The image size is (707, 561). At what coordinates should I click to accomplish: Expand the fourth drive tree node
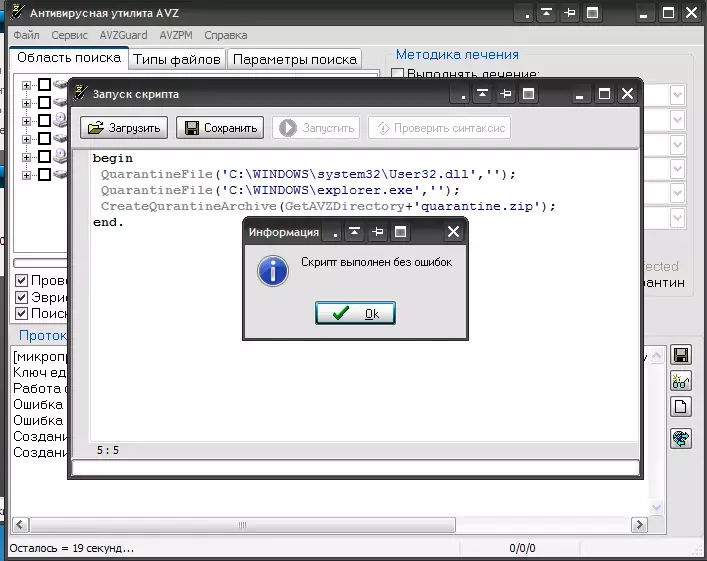tap(26, 139)
